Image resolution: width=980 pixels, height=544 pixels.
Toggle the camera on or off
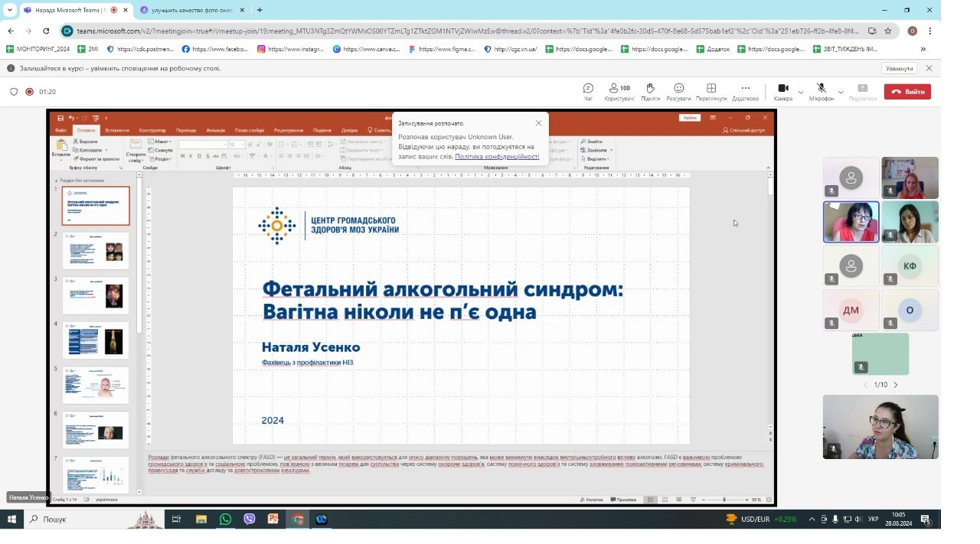782,91
